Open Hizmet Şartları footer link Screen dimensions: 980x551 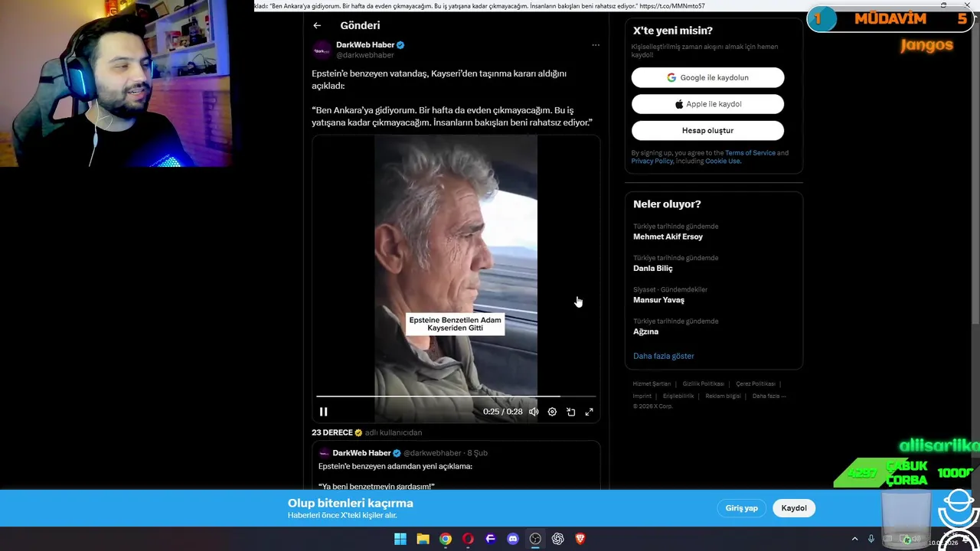[x=652, y=383]
